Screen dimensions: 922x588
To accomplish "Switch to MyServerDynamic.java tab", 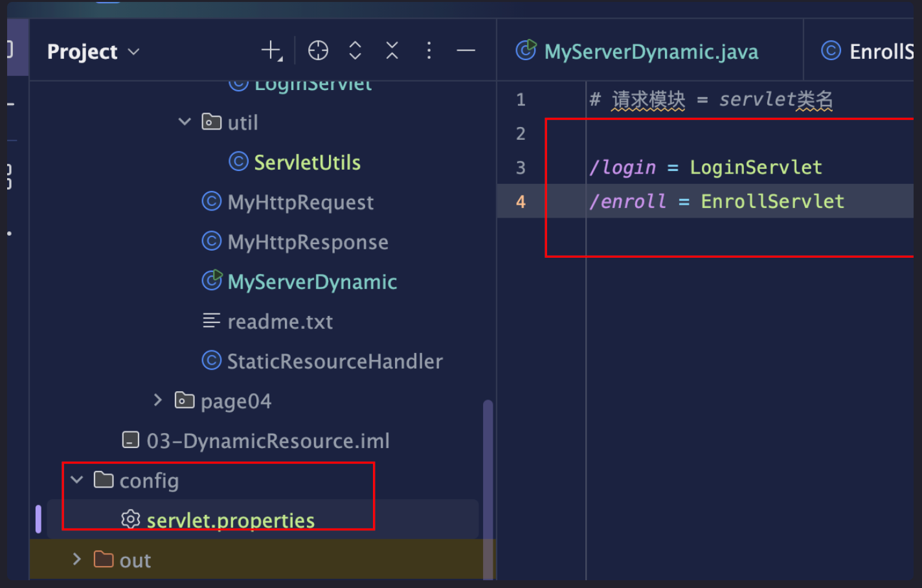I will click(x=651, y=51).
